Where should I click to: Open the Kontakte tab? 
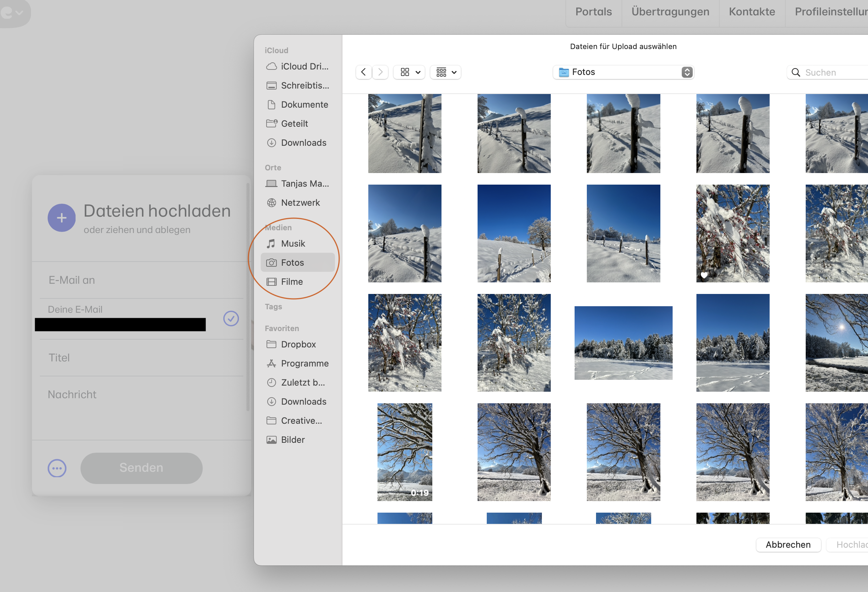752,12
